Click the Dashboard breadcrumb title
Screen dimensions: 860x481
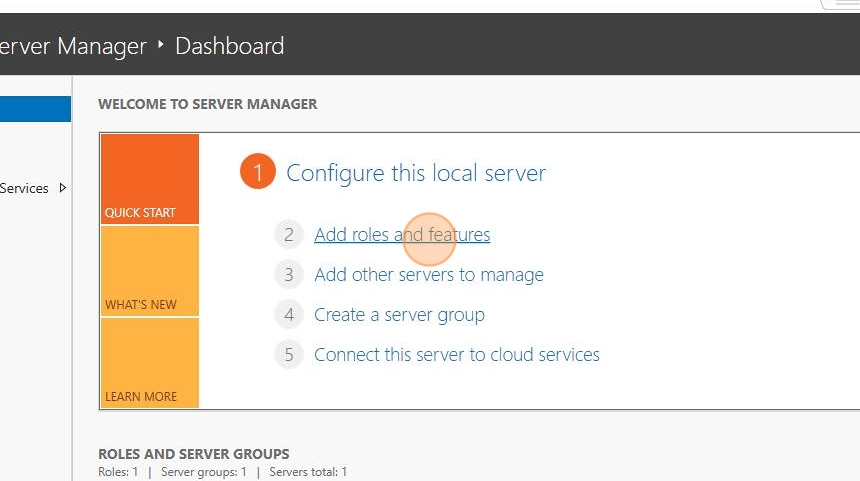point(230,46)
